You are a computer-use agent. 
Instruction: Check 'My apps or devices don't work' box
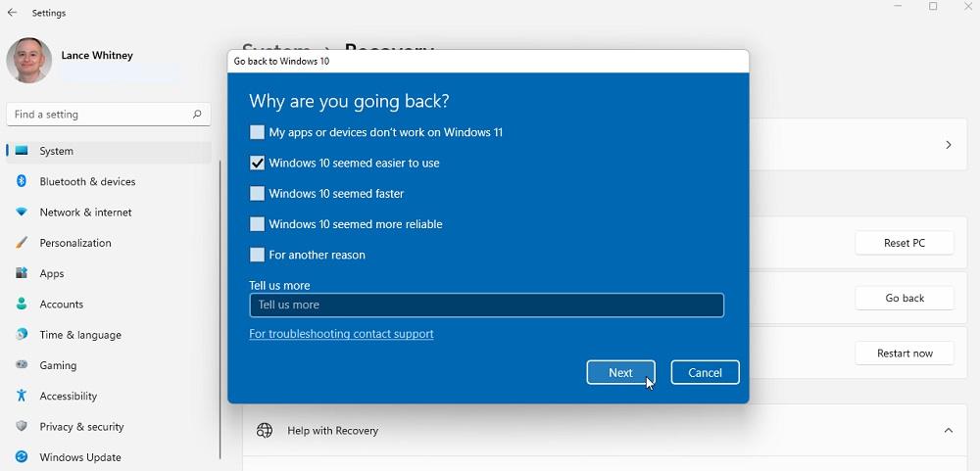click(x=257, y=132)
